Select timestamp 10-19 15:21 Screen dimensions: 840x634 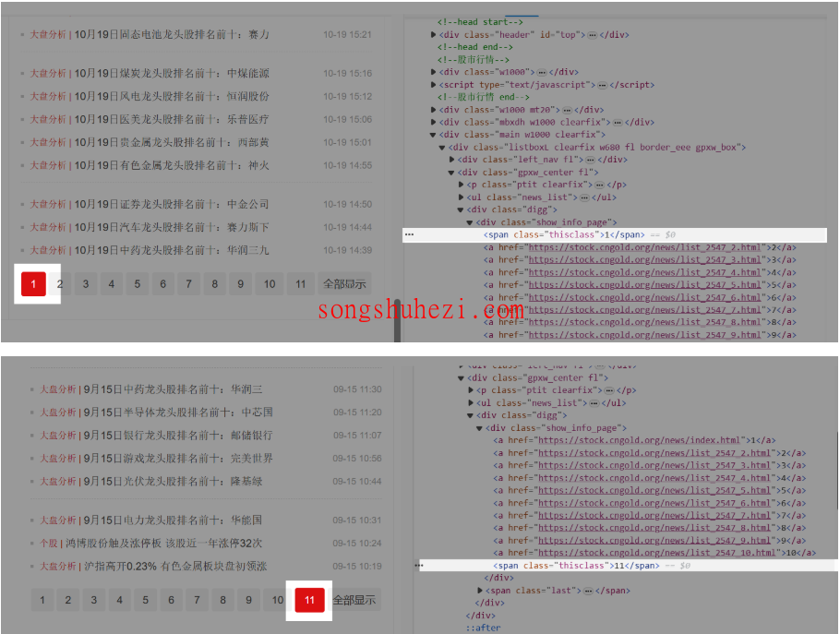[x=347, y=35]
